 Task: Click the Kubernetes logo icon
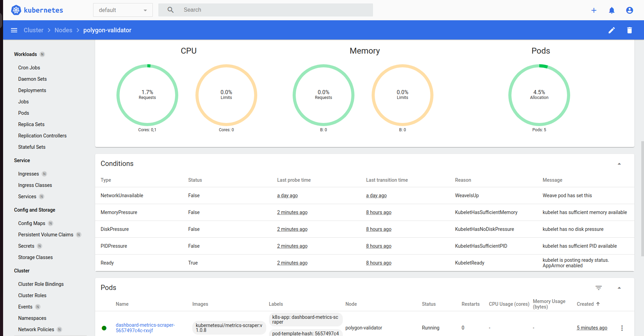(x=16, y=10)
